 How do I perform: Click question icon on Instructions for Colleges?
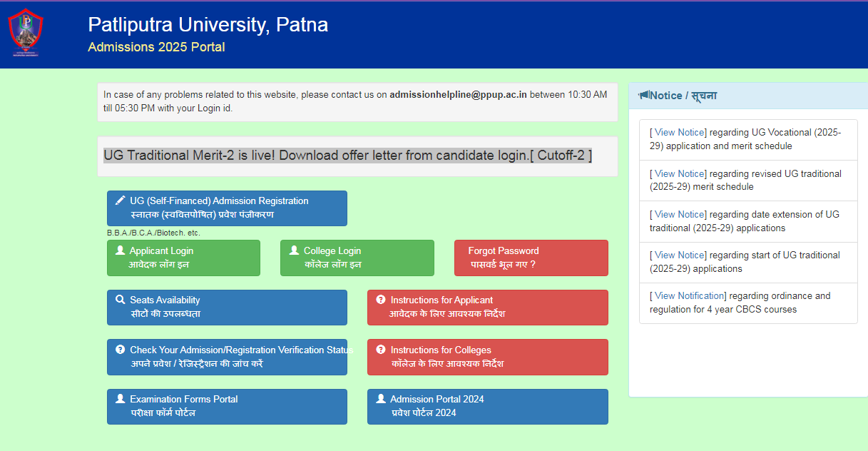[x=381, y=350]
